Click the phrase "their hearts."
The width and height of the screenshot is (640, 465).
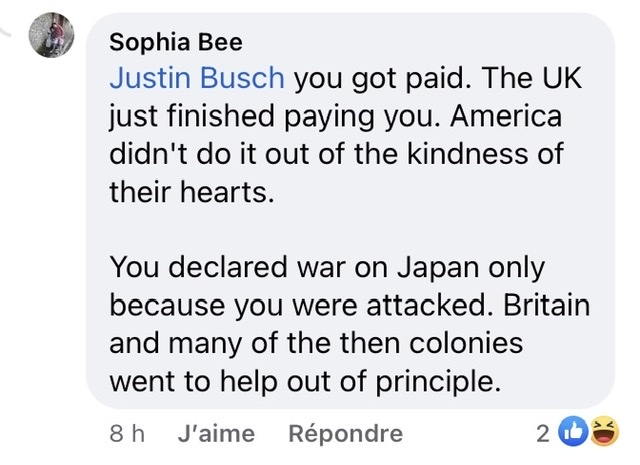(x=189, y=192)
